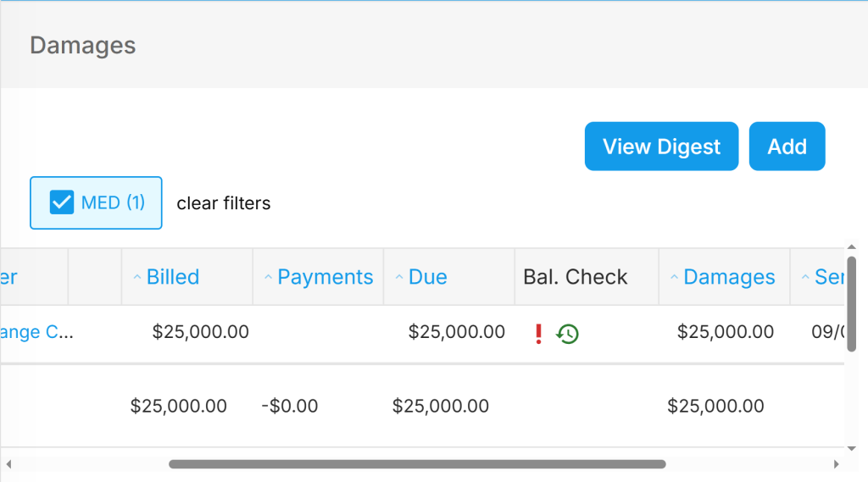This screenshot has width=868, height=482.
Task: Open the truncated "ange C..." provider link
Action: point(36,332)
